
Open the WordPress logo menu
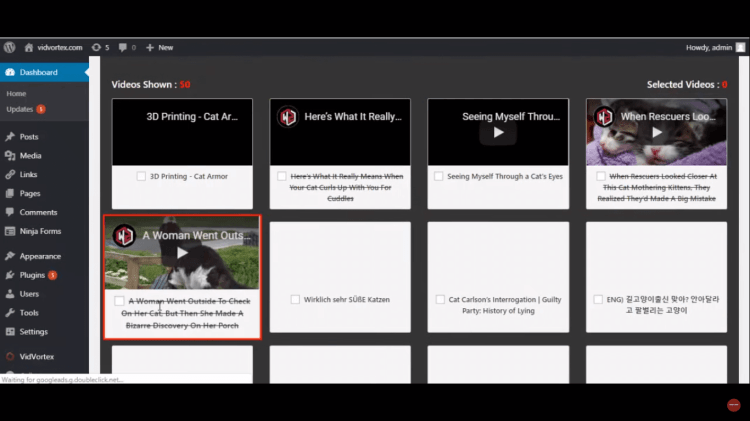tap(10, 47)
